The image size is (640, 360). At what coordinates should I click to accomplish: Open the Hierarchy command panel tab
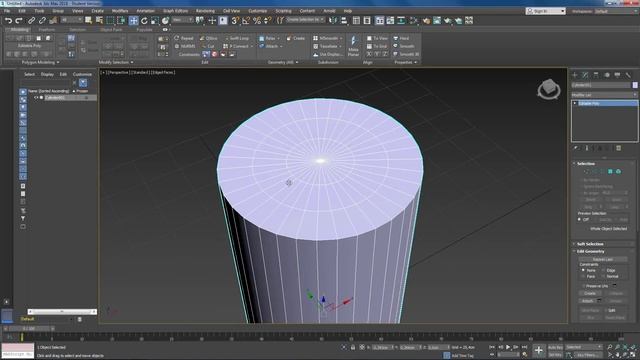[x=596, y=75]
